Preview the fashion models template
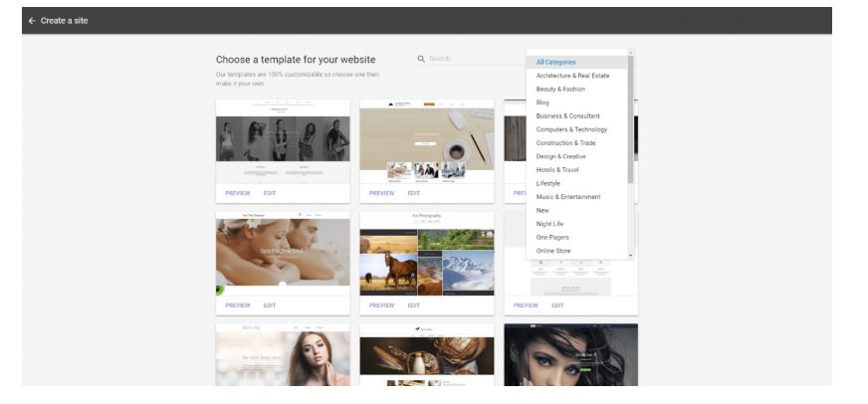 238,193
